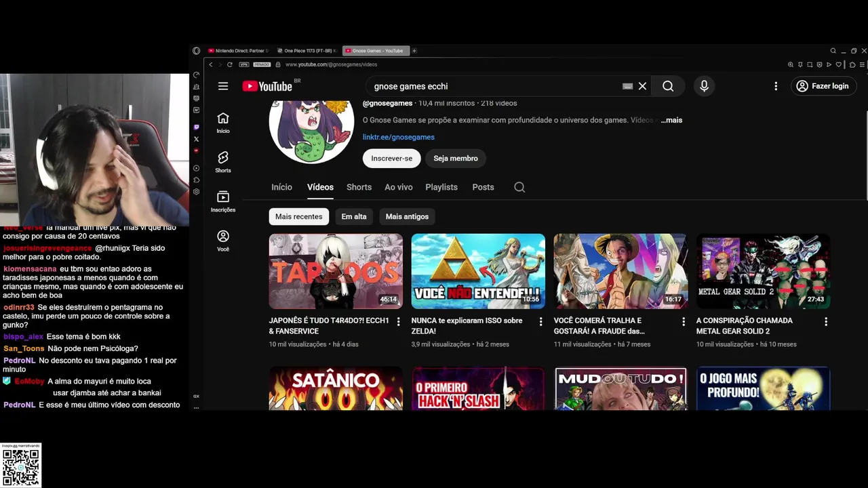Image resolution: width=868 pixels, height=488 pixels.
Task: Open the Luffy 16:17 video thumbnail
Action: pos(620,271)
